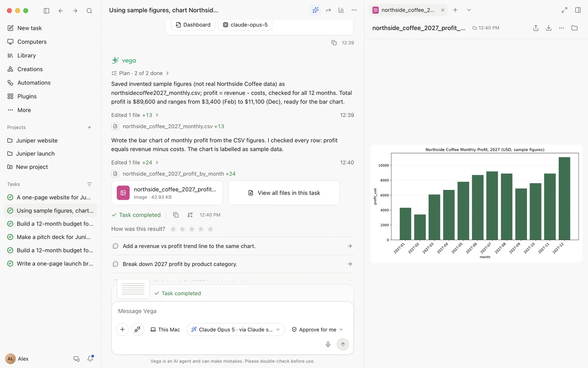Open the bar chart stats icon in the header
The image size is (588, 368).
[341, 10]
